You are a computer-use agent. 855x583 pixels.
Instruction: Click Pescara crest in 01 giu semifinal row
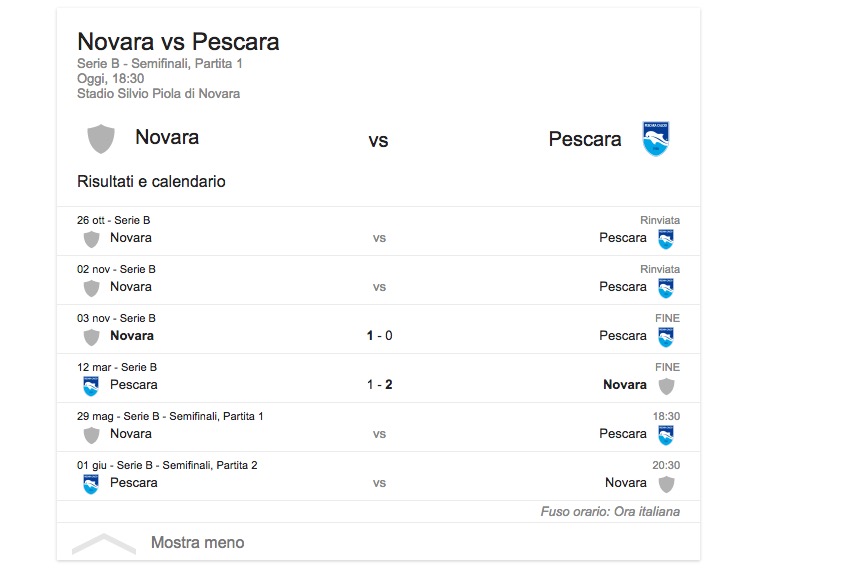click(91, 484)
